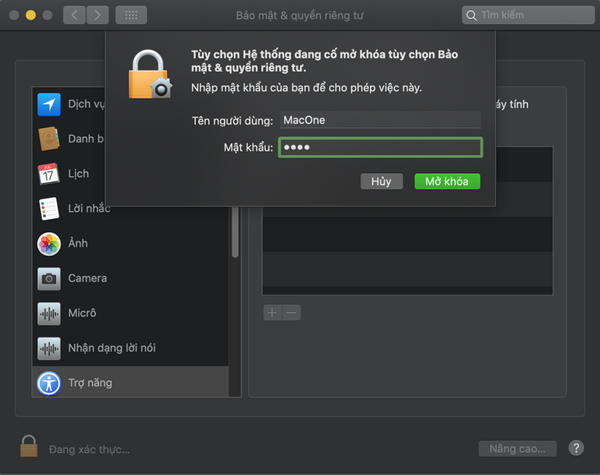Screen dimensions: 600x475
Task: Select the Contacts book icon
Action: [x=49, y=139]
